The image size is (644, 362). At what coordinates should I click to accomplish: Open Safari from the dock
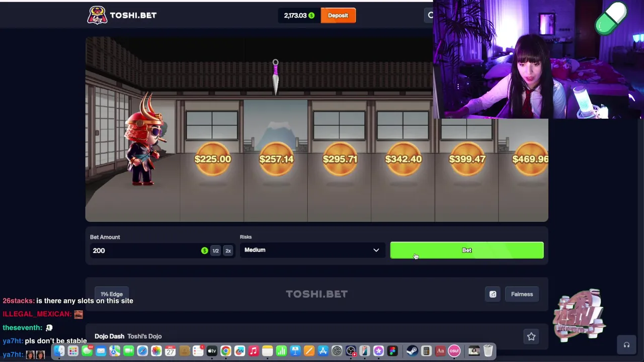(142, 351)
